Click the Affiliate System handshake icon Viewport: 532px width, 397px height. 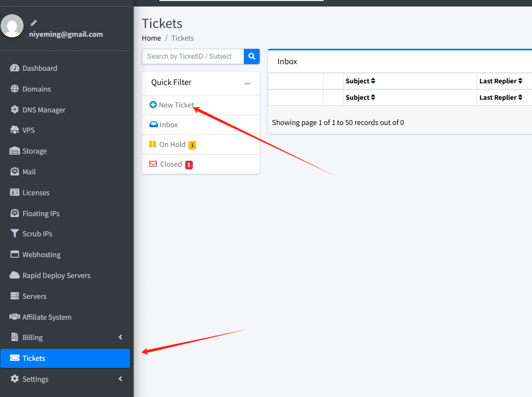tap(15, 316)
